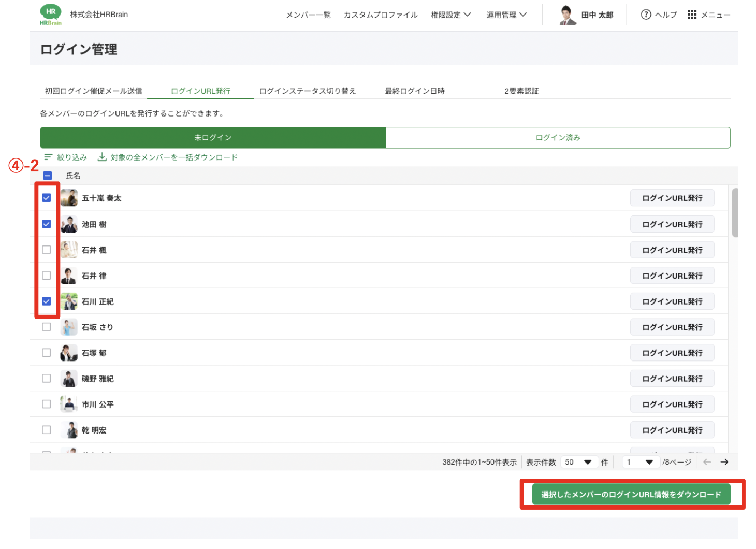
Task: Open the 表示件数 50 dropdown
Action: 578,462
